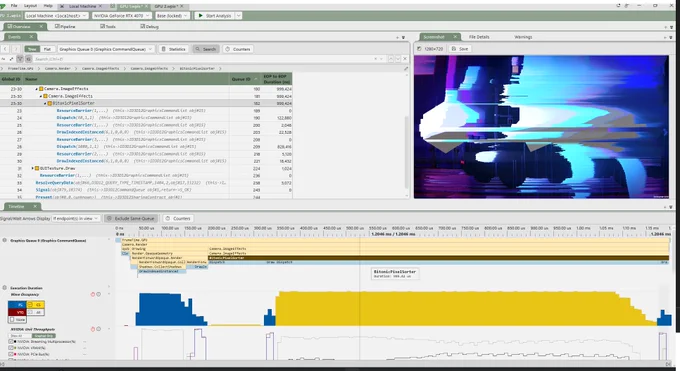Image resolution: width=680 pixels, height=371 pixels.
Task: Close the Events panel tab
Action: point(31,37)
